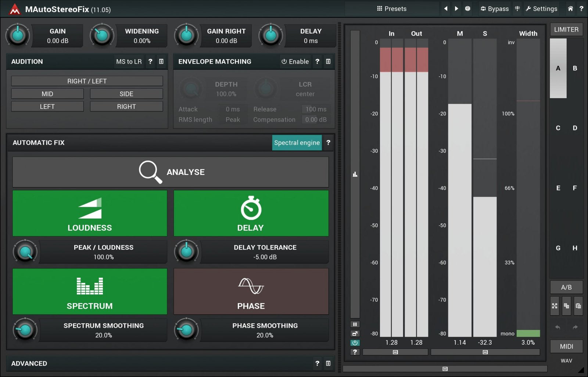Select preset slot B
The height and width of the screenshot is (377, 588).
[x=574, y=68]
